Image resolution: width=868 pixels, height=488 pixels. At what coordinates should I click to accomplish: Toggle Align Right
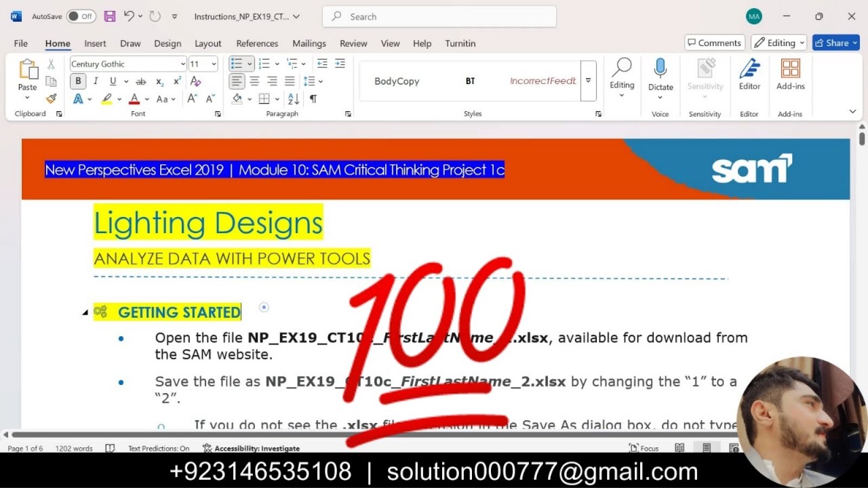coord(272,81)
